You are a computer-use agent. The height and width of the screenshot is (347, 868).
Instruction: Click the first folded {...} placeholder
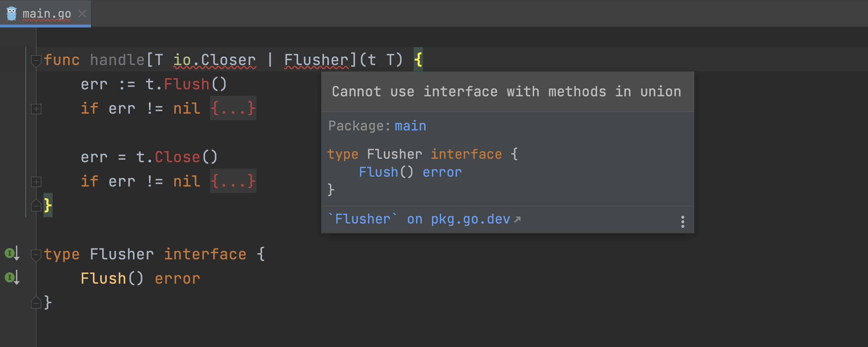[x=233, y=108]
